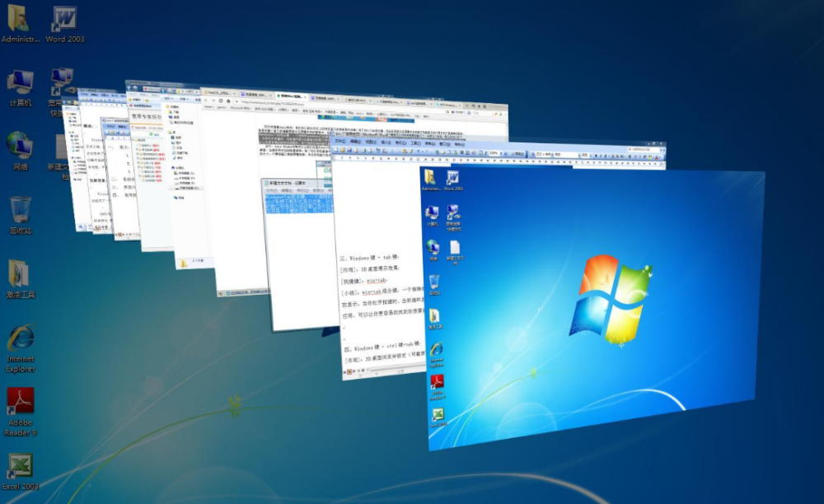This screenshot has height=504, width=824.
Task: Click 最近访问的位置 in the Explorer window sidebar
Action: (183, 123)
